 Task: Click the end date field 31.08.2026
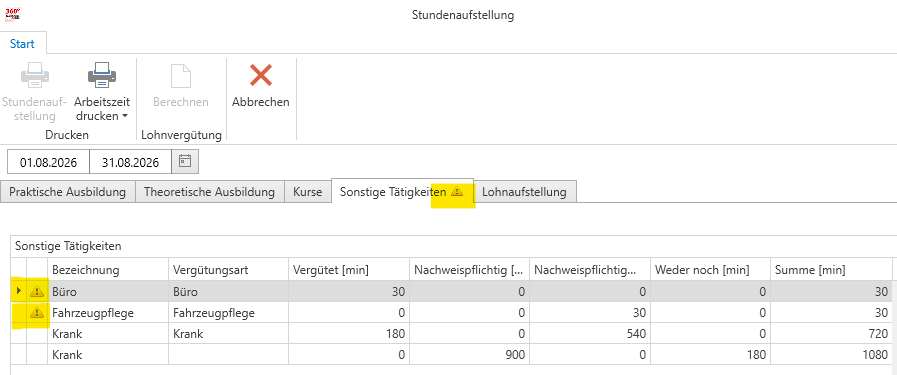click(x=130, y=162)
